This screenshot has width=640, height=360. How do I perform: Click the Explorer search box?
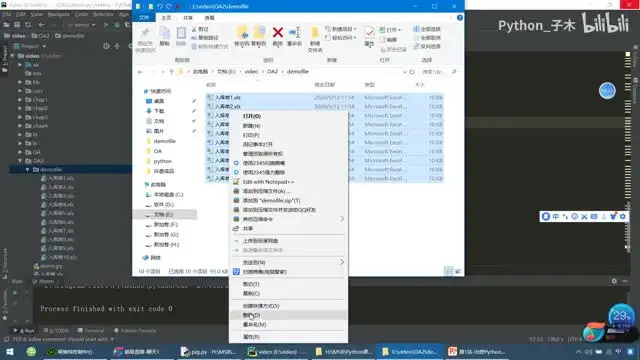point(438,72)
